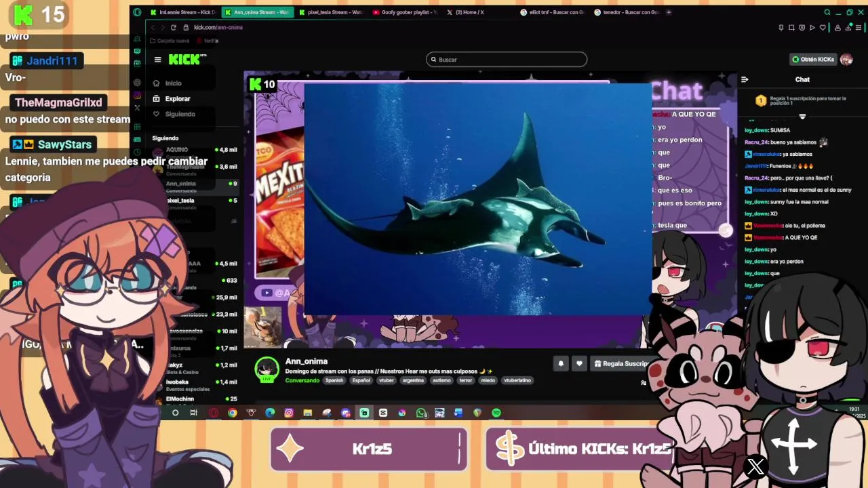
Task: Open Carpeta nueva bookmark folder
Action: click(170, 41)
